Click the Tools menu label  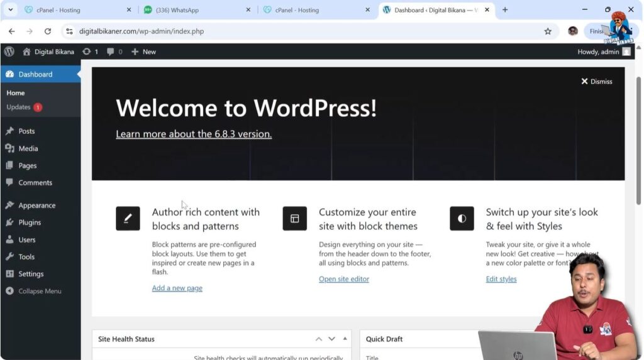pyautogui.click(x=26, y=256)
